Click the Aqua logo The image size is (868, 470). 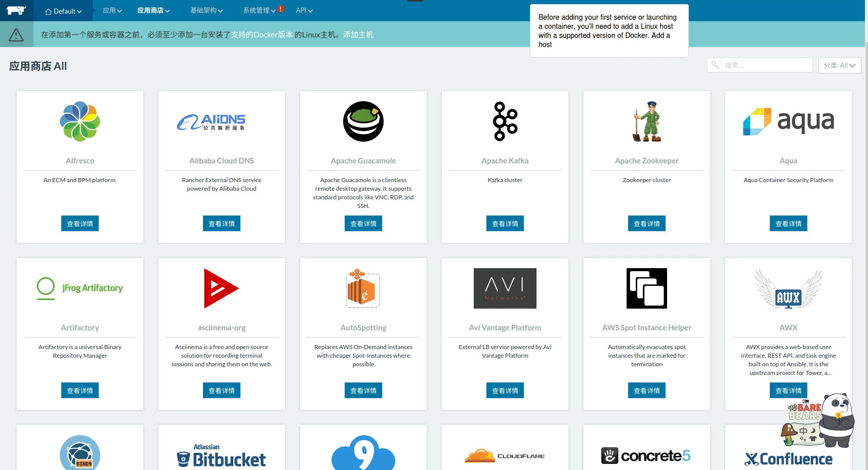pos(789,121)
